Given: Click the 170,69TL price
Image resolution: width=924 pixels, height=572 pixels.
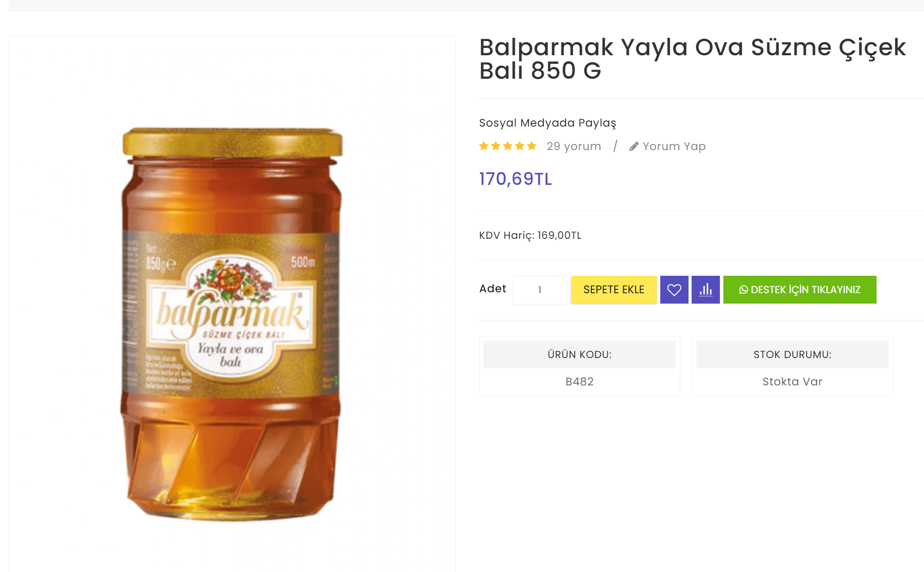Looking at the screenshot, I should point(515,179).
